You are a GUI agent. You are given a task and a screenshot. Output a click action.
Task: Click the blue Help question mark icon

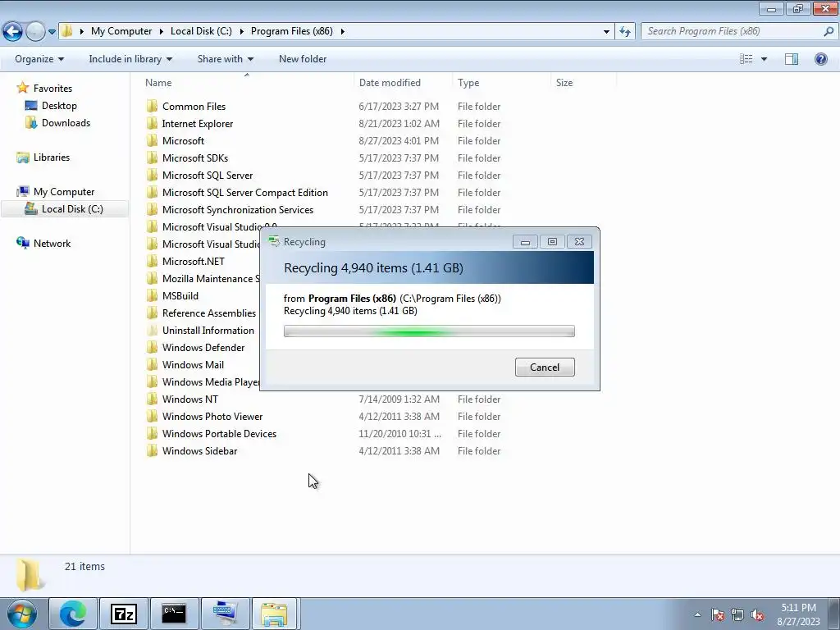click(820, 59)
